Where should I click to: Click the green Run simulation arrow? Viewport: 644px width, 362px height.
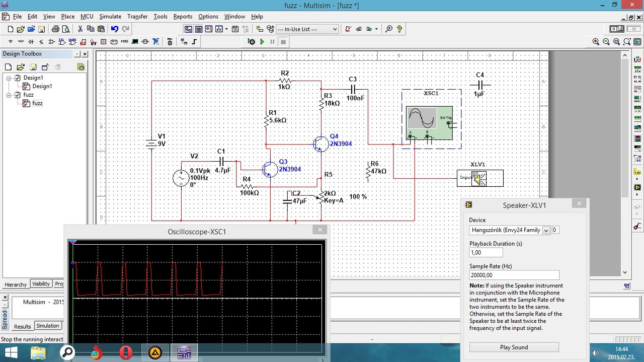point(262,42)
